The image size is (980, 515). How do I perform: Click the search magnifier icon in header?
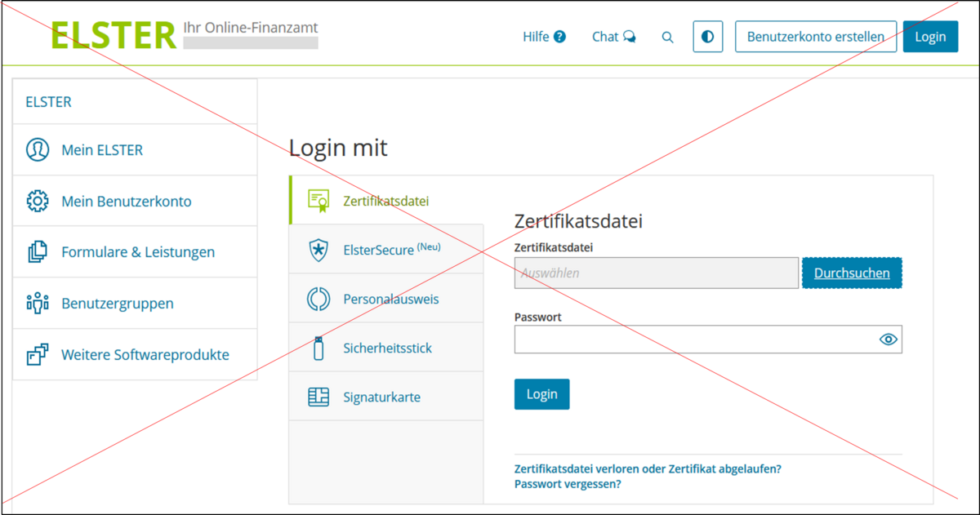click(667, 38)
